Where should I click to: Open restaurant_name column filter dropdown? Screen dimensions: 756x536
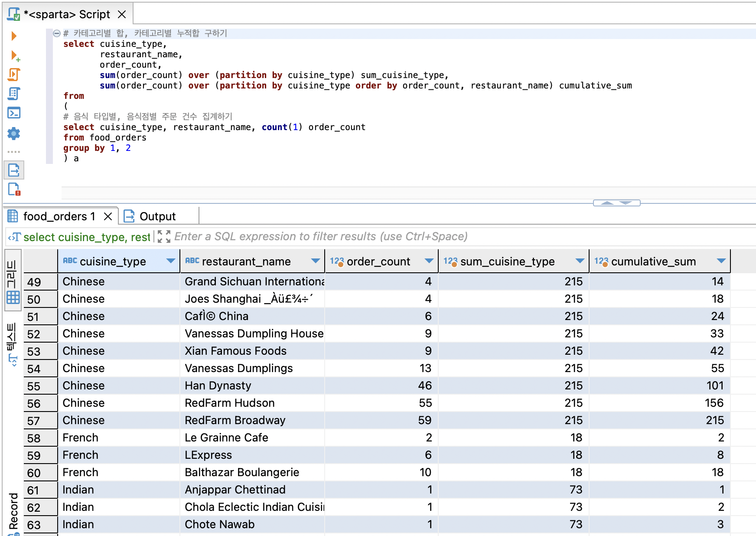pos(316,261)
